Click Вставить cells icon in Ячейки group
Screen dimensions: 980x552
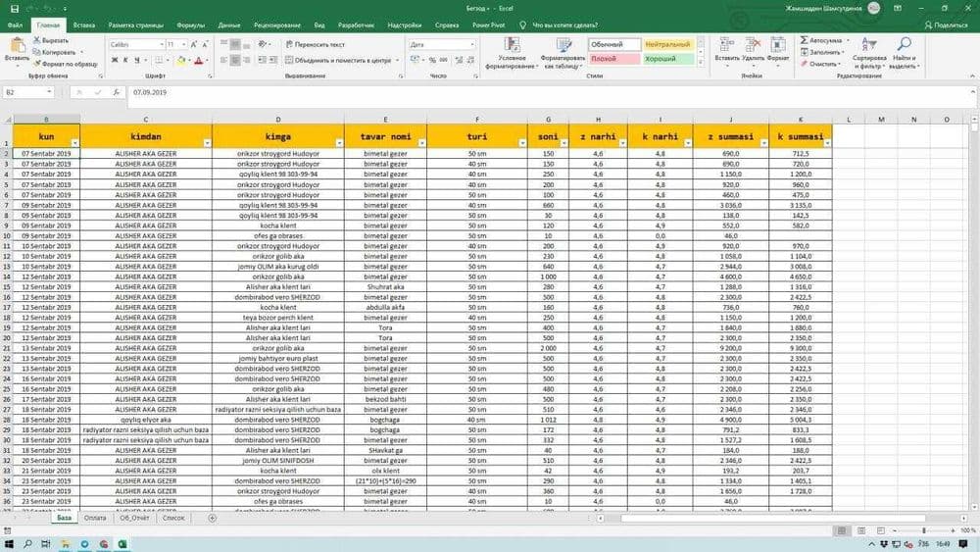pyautogui.click(x=726, y=44)
